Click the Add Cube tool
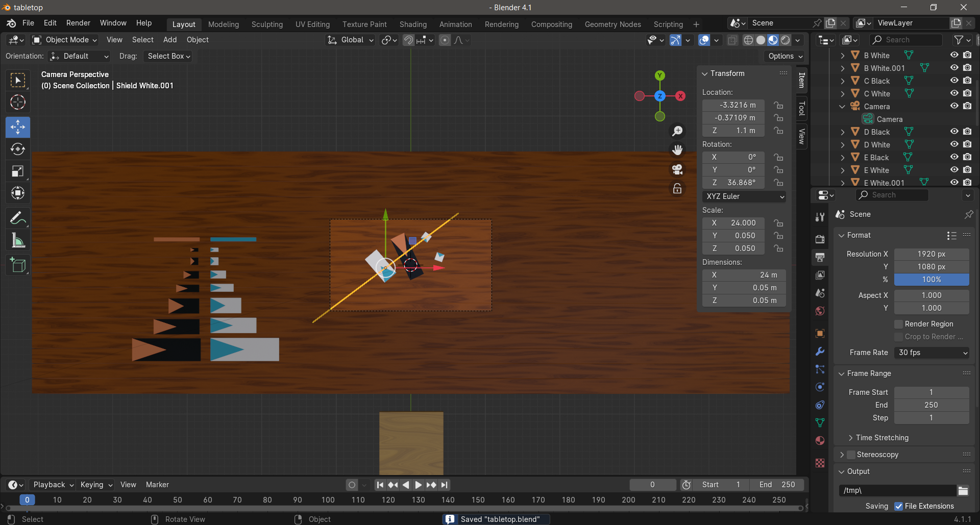 18,265
